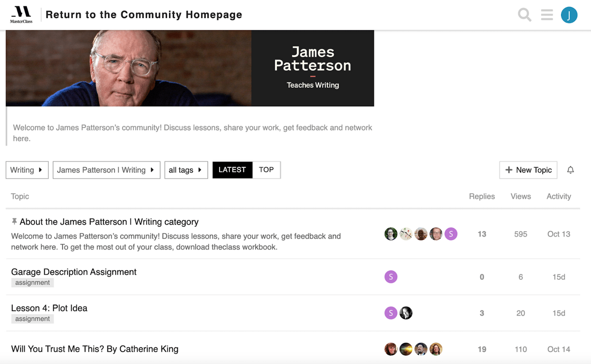Click the James Patterson banner image

190,68
